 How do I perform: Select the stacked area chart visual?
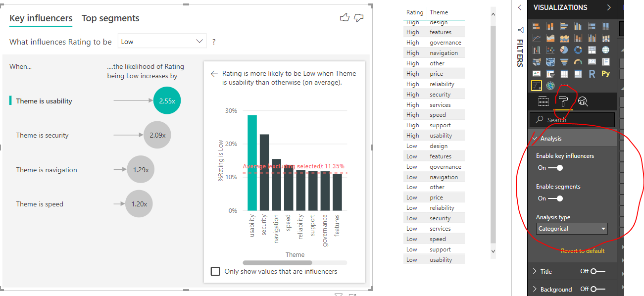564,38
